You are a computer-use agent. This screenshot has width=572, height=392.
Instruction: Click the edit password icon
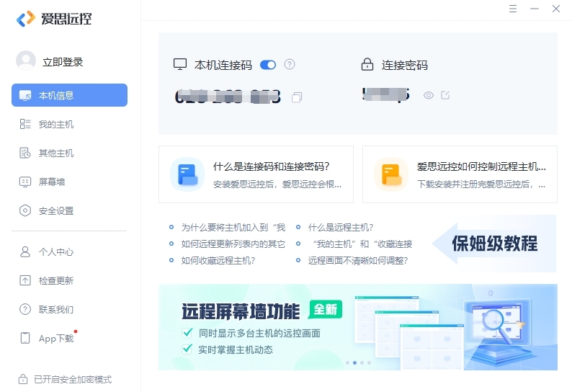[445, 95]
